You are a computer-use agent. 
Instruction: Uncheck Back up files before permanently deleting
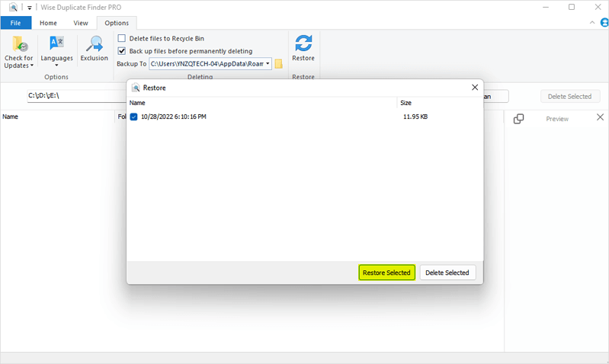pos(121,51)
